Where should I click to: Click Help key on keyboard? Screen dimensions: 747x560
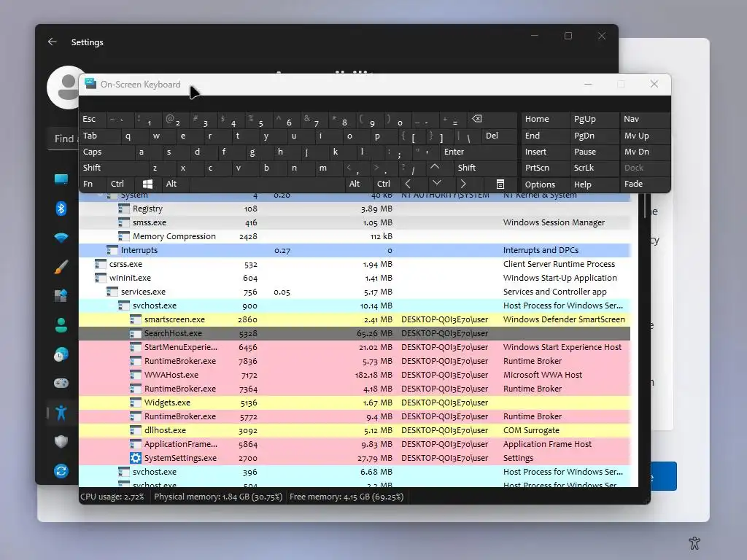point(593,184)
